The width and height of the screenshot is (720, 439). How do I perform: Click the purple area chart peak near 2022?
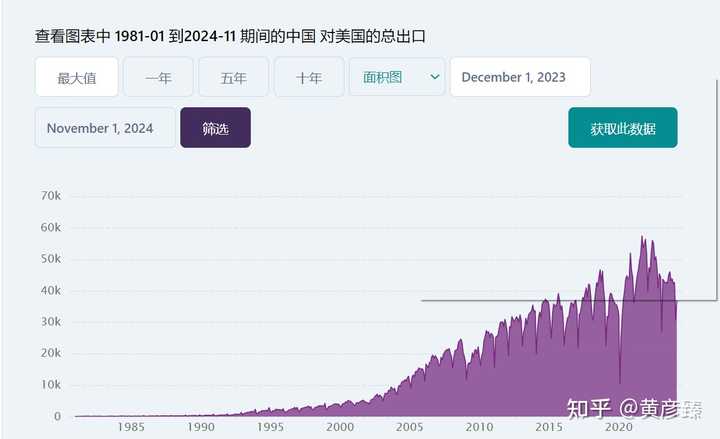pos(642,237)
